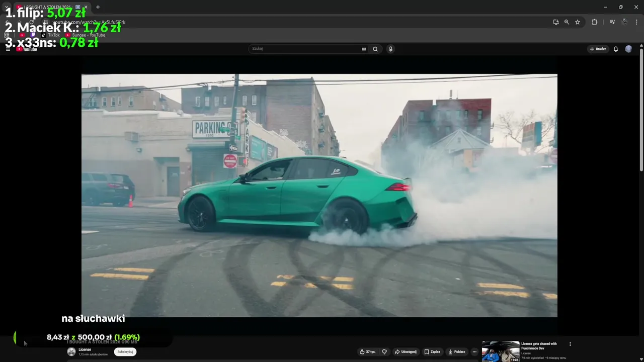Image resolution: width=644 pixels, height=362 pixels.
Task: Open the Twitch bookmark icon
Action: point(33,35)
